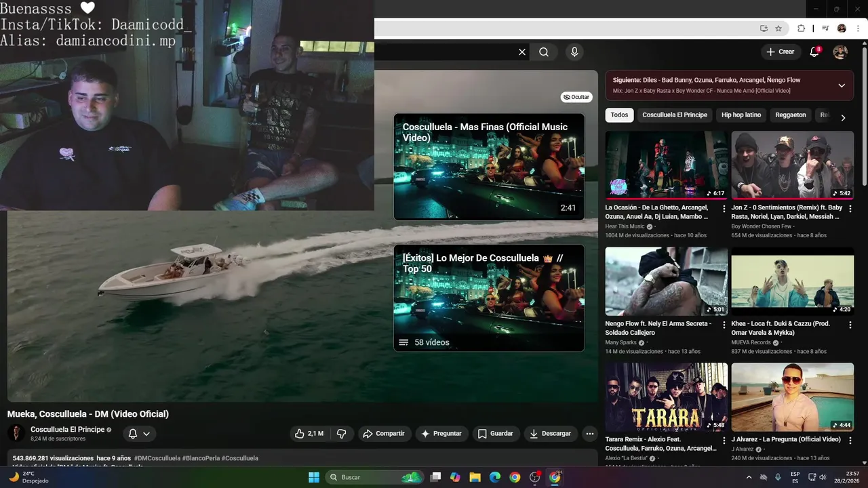Bookmark this page with the star
The image size is (868, 488).
point(778,28)
